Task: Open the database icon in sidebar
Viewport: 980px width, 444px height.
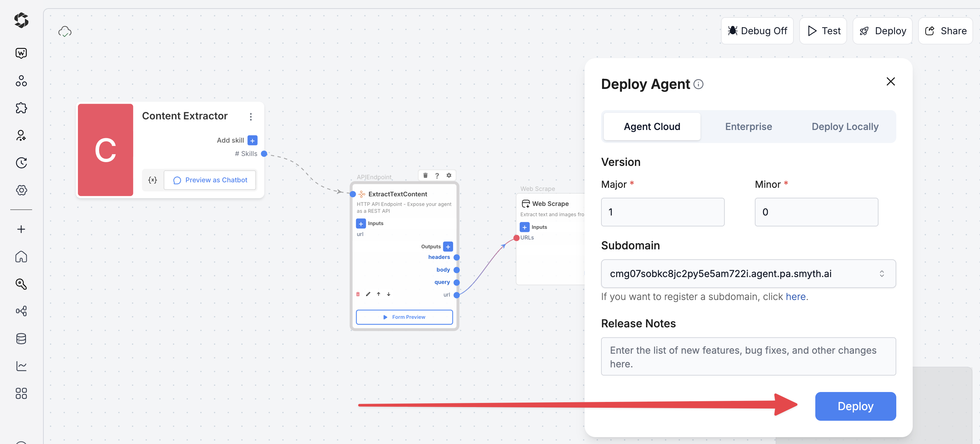Action: [x=21, y=339]
